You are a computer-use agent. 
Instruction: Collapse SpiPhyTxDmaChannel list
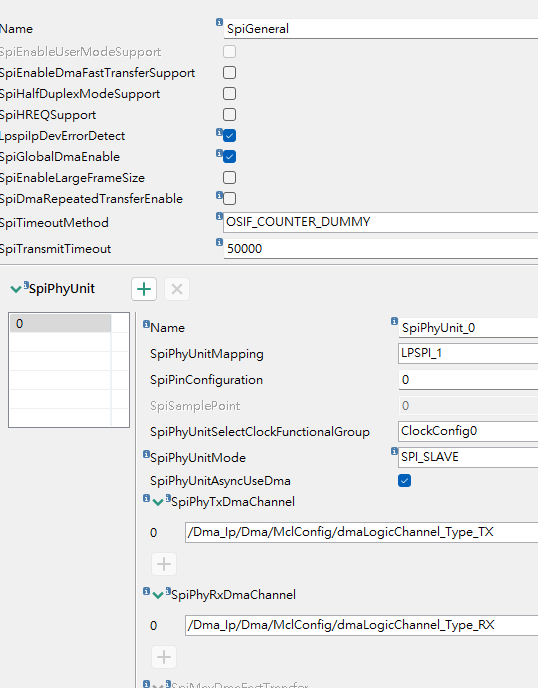click(158, 502)
